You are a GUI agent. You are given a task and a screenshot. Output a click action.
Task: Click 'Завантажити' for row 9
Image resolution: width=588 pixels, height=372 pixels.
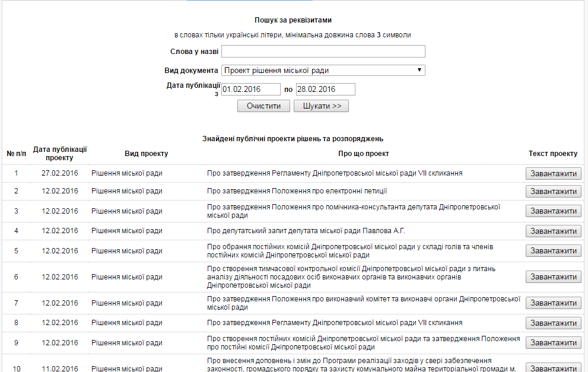coord(553,343)
